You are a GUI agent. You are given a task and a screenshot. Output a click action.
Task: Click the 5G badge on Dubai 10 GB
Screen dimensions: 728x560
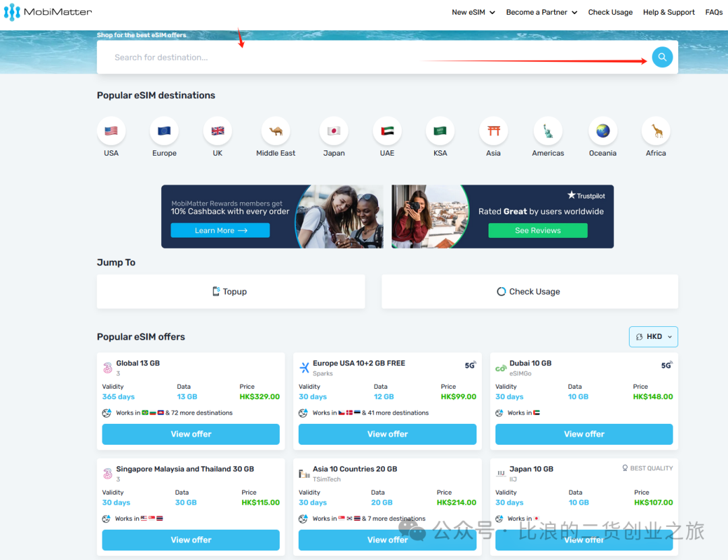click(x=667, y=365)
